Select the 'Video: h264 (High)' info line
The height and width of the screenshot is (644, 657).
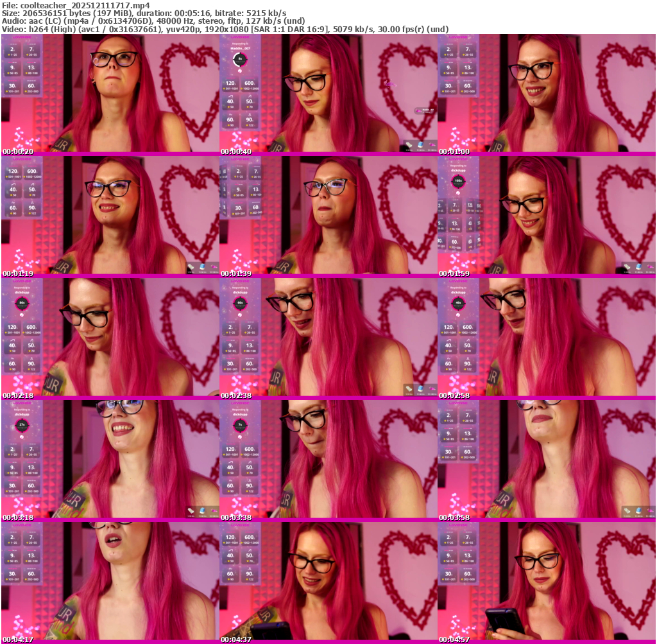(x=225, y=30)
